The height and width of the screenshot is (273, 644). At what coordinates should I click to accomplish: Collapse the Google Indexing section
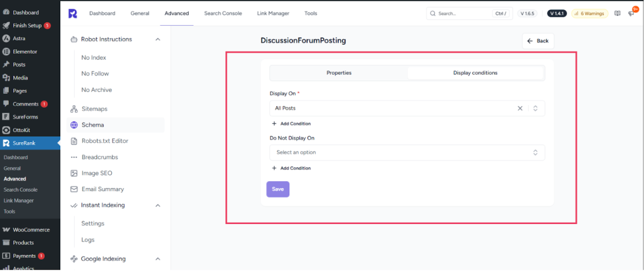pos(158,259)
